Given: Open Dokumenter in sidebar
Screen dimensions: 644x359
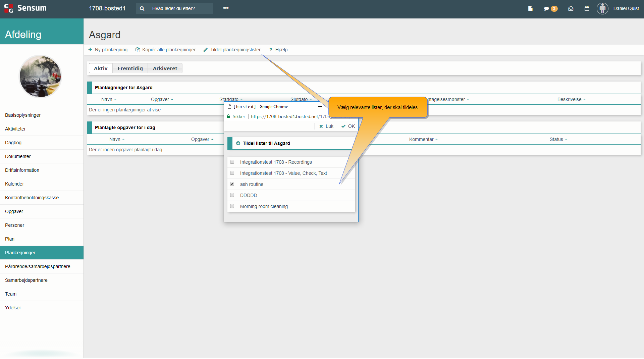Looking at the screenshot, I should 42,156.
